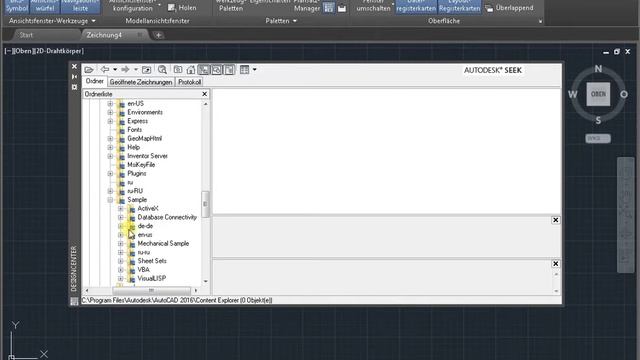
Task: Select the ActiveX folder
Action: (x=148, y=209)
